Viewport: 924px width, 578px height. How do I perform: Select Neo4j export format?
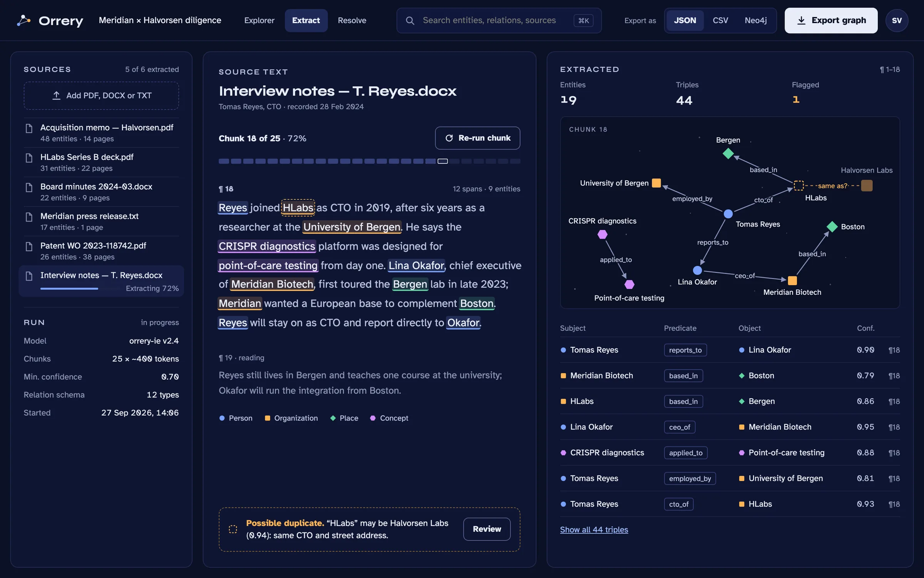pos(755,20)
